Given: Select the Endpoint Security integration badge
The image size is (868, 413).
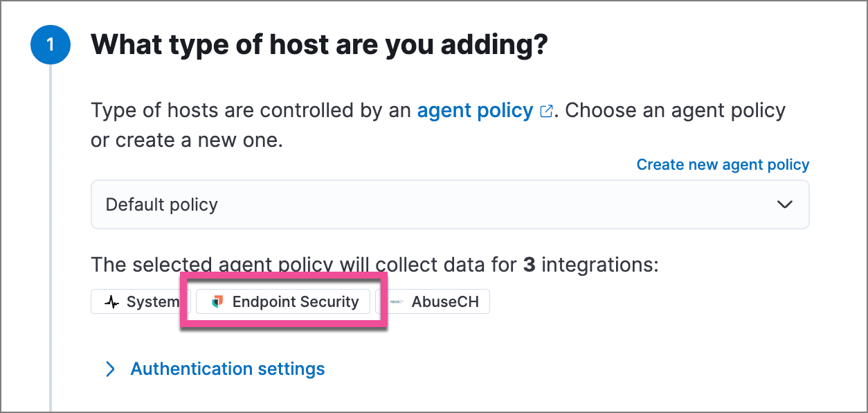Looking at the screenshot, I should click(x=282, y=301).
